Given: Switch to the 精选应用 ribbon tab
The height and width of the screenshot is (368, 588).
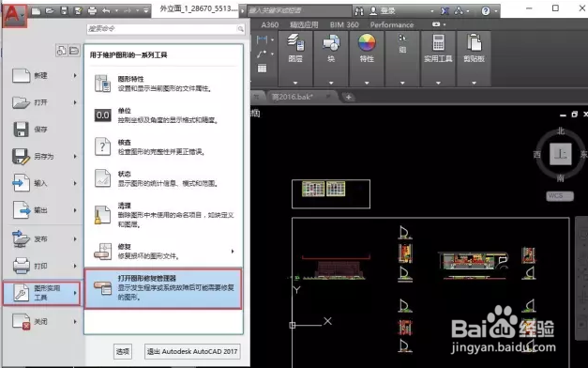Looking at the screenshot, I should (304, 24).
